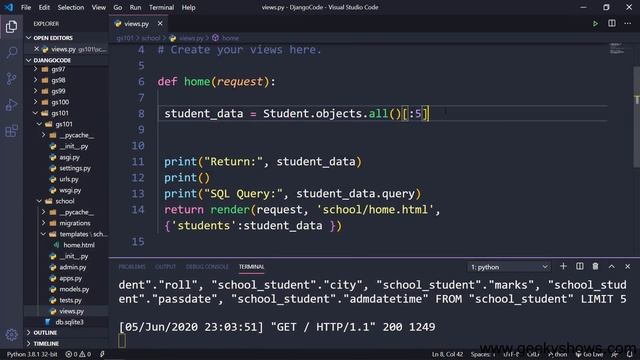This screenshot has height=360, width=640.
Task: Click the editor minimap
Action: coord(616,49)
